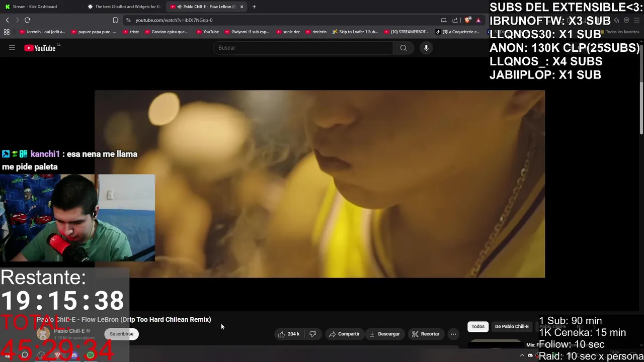Open La Coquetterie TikTok bookmark

[x=457, y=32]
